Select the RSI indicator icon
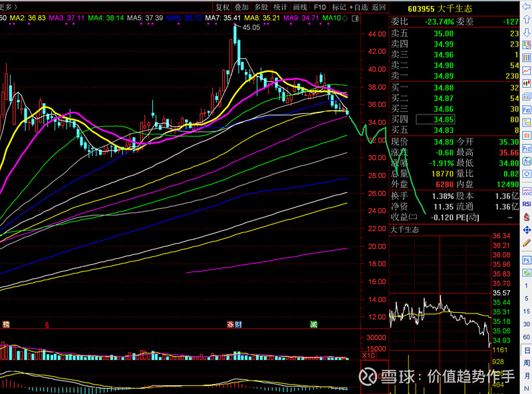The image size is (532, 394). pyautogui.click(x=527, y=204)
